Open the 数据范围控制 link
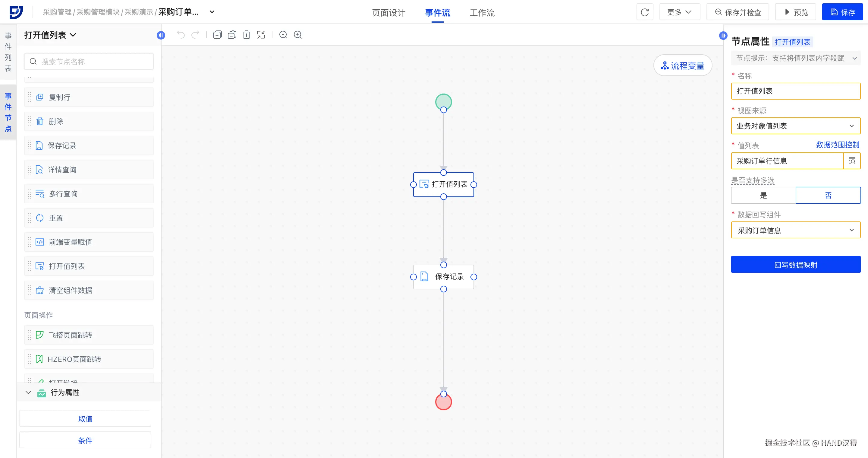Image resolution: width=868 pixels, height=458 pixels. coord(837,145)
